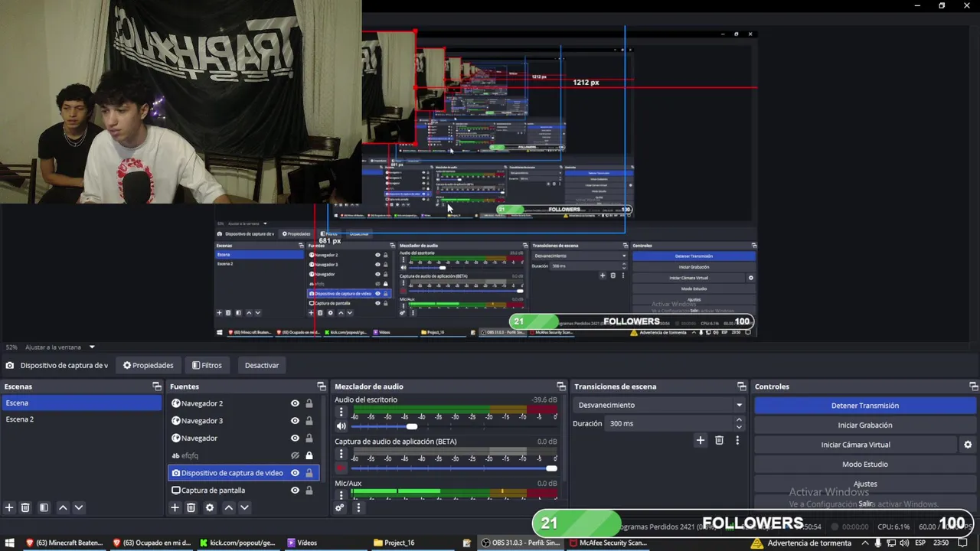The height and width of the screenshot is (551, 980).
Task: Open the scene filters icon in the Escenas toolbar
Action: coord(44,507)
